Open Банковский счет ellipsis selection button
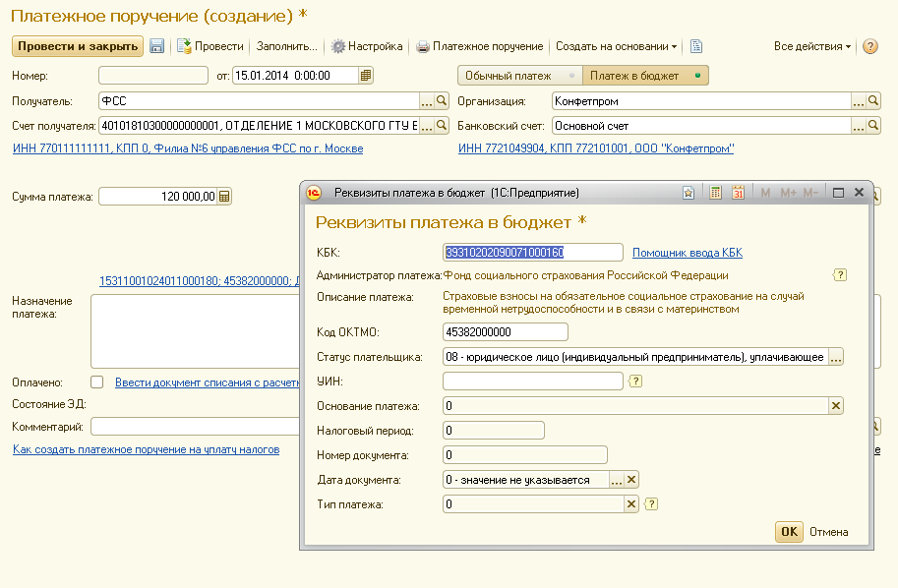This screenshot has width=898, height=588. (x=858, y=126)
